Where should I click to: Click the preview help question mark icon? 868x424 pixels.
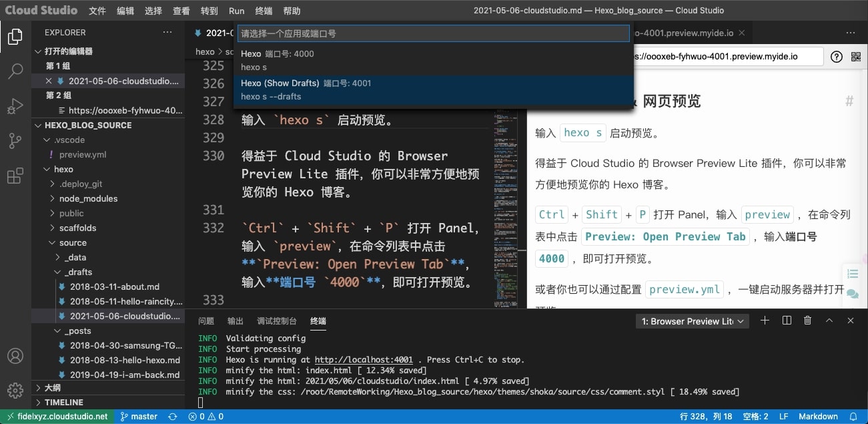[x=837, y=57]
